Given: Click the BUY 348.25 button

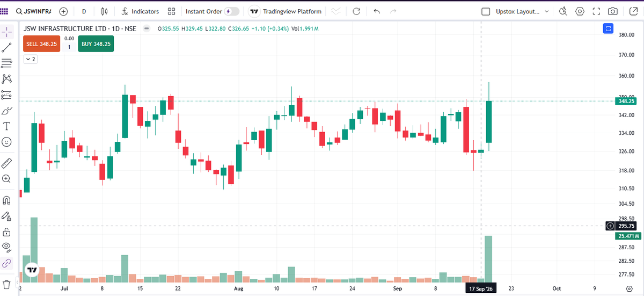Looking at the screenshot, I should click(x=96, y=44).
